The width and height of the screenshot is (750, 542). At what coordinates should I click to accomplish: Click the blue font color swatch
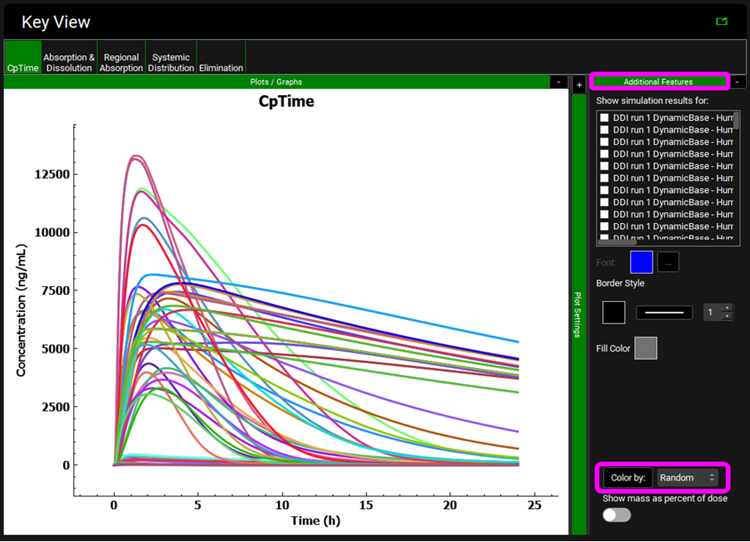click(x=641, y=262)
